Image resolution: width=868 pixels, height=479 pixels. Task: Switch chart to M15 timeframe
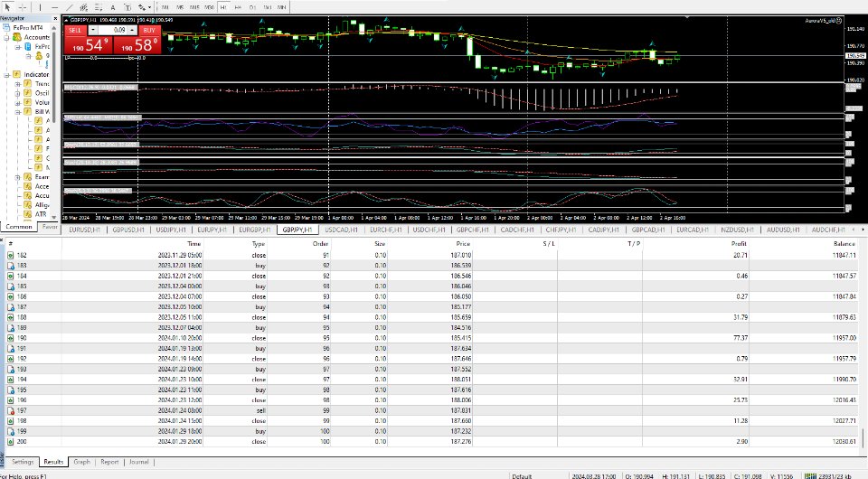tap(194, 7)
